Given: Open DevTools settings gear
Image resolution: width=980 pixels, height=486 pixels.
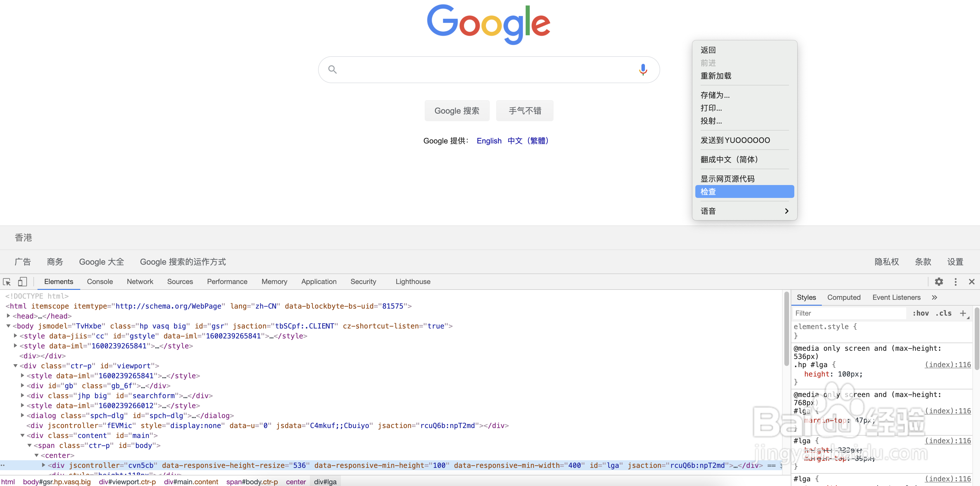Looking at the screenshot, I should coord(939,282).
